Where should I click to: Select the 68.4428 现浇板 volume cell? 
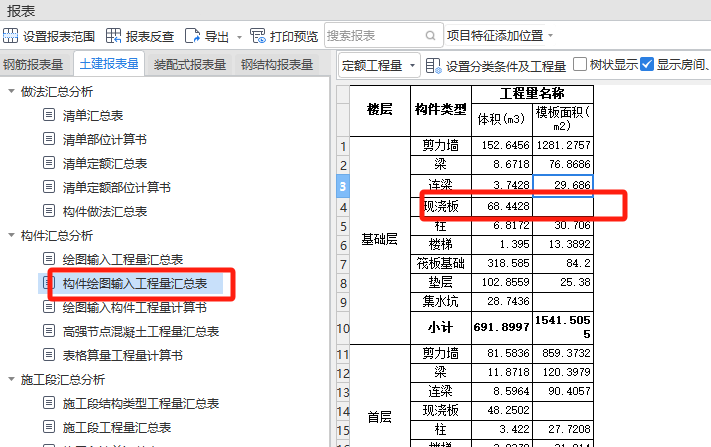pos(502,206)
